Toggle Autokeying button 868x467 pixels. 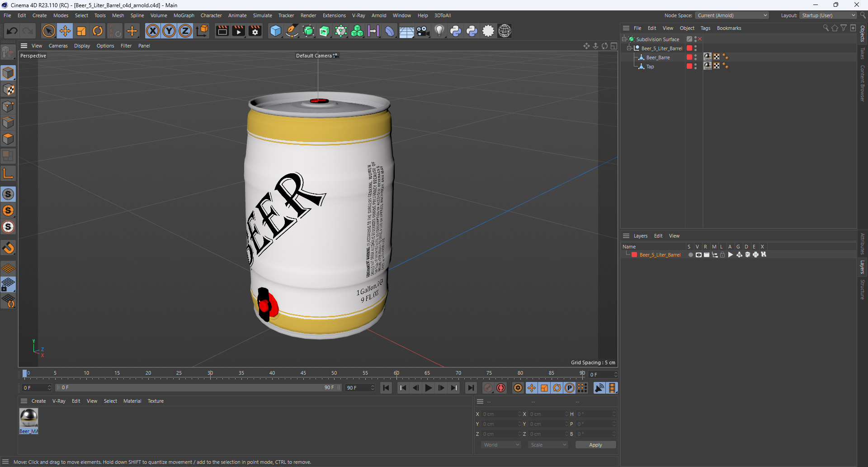pos(501,388)
